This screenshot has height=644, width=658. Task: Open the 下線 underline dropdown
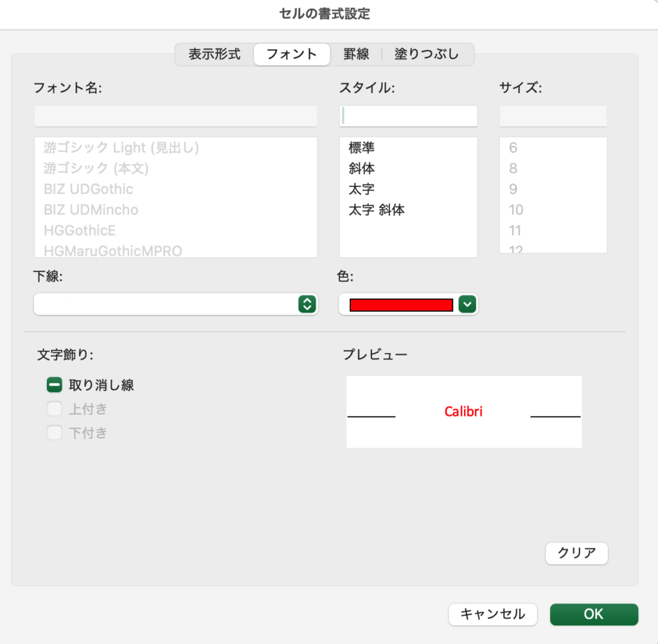point(175,304)
